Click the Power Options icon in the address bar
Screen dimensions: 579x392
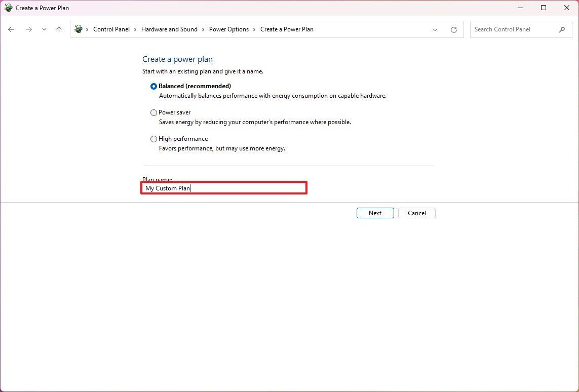point(79,29)
